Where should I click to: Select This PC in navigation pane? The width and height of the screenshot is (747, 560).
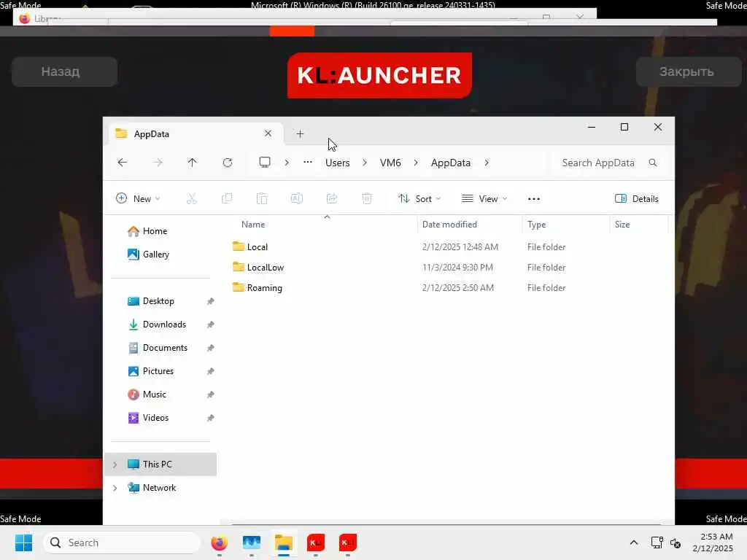click(160, 464)
